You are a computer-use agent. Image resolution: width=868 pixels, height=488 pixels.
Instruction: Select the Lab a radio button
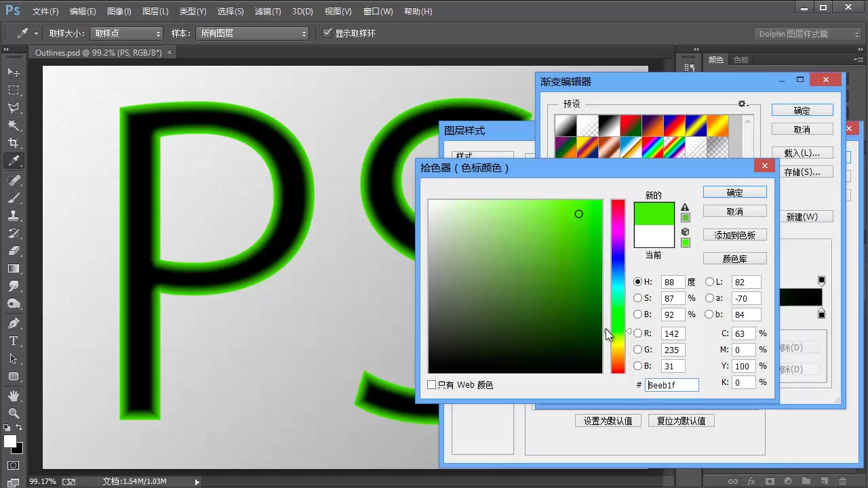tap(709, 298)
